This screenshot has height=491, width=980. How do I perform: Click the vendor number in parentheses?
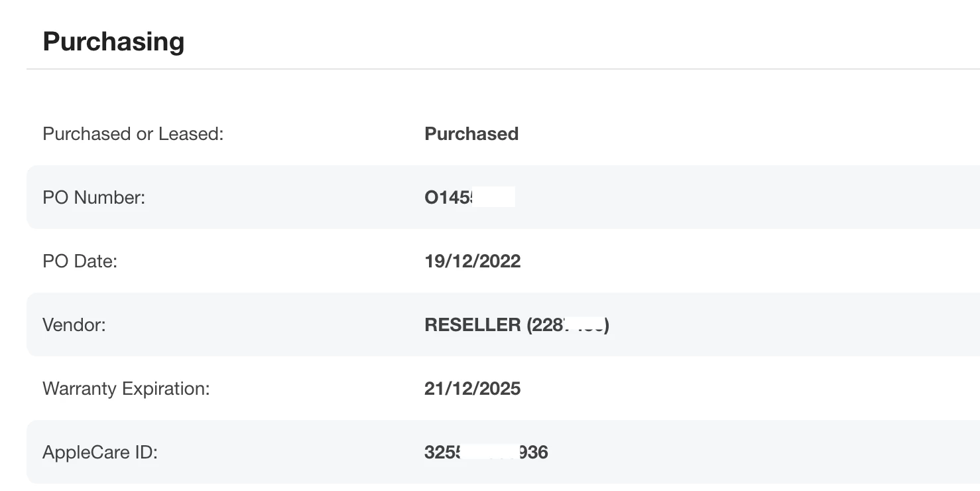tap(568, 324)
